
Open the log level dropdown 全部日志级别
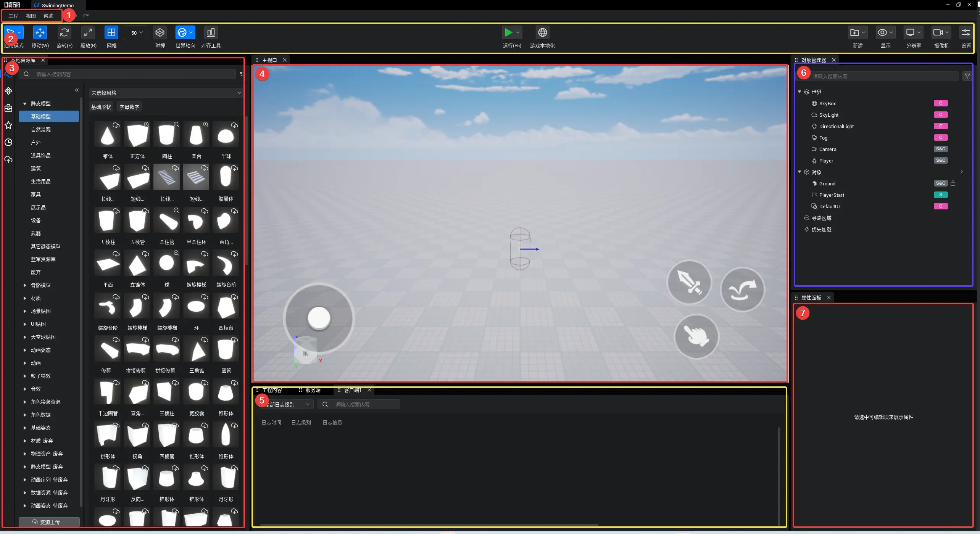[x=286, y=405]
